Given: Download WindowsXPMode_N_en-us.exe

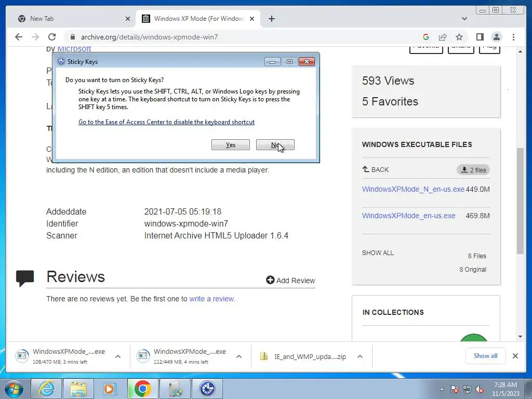Looking at the screenshot, I should point(413,189).
